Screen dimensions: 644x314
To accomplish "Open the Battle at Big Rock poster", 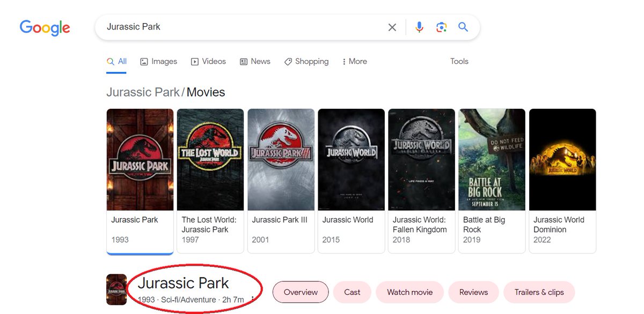I will click(492, 160).
